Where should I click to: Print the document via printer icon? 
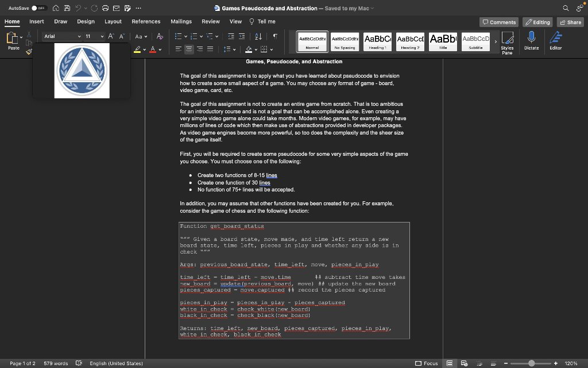tap(106, 8)
